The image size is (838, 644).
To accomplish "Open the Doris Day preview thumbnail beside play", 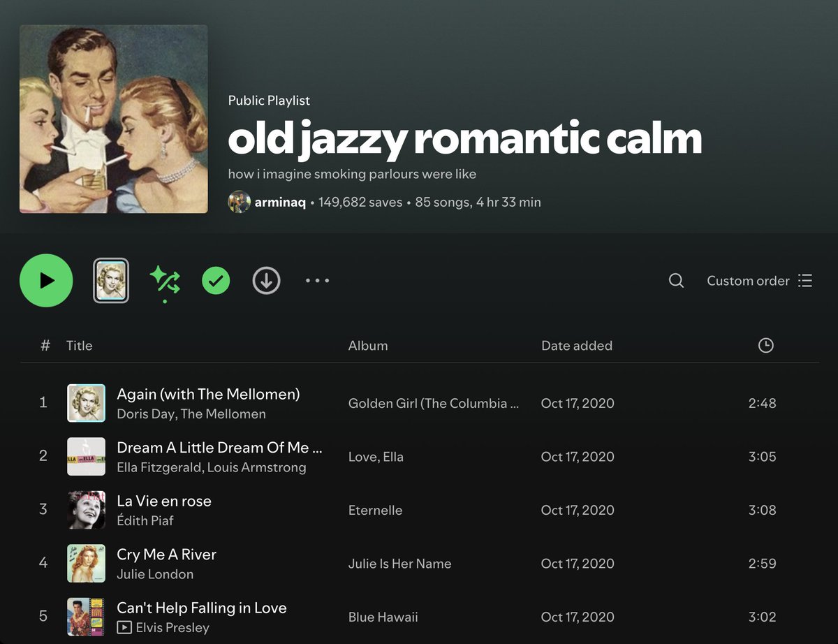I will click(111, 281).
